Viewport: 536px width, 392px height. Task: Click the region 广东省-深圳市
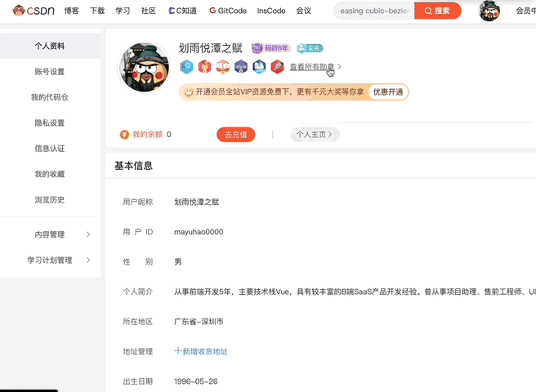coord(199,322)
